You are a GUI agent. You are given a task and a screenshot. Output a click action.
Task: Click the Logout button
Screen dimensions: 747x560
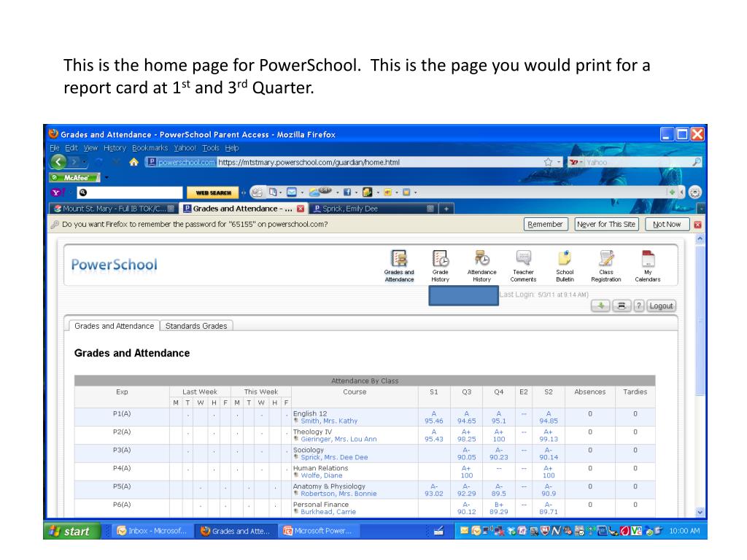(661, 306)
